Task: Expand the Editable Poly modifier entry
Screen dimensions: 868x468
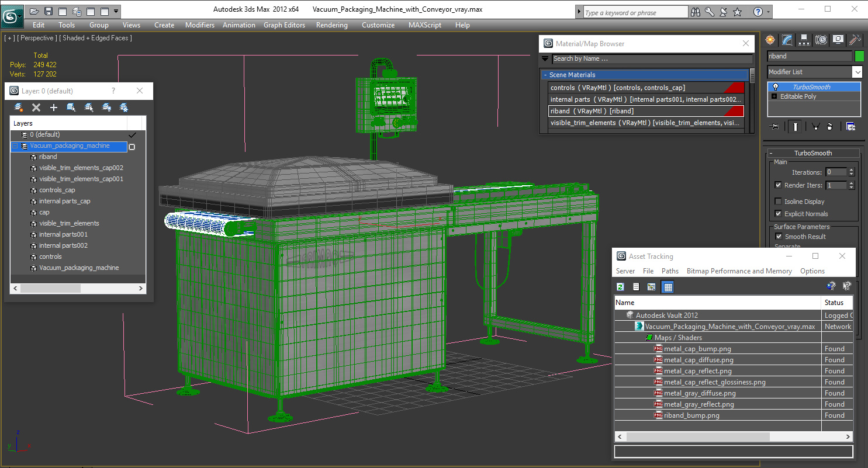Action: tap(774, 96)
